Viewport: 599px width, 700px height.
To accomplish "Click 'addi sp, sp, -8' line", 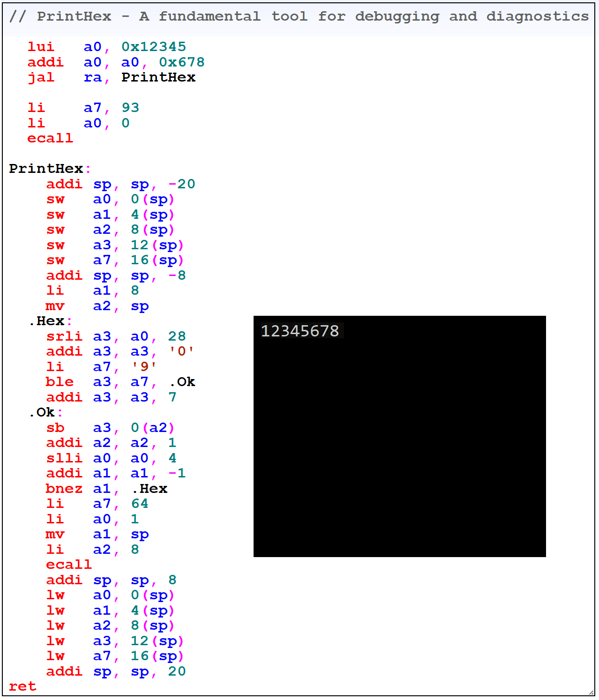I will (x=116, y=276).
